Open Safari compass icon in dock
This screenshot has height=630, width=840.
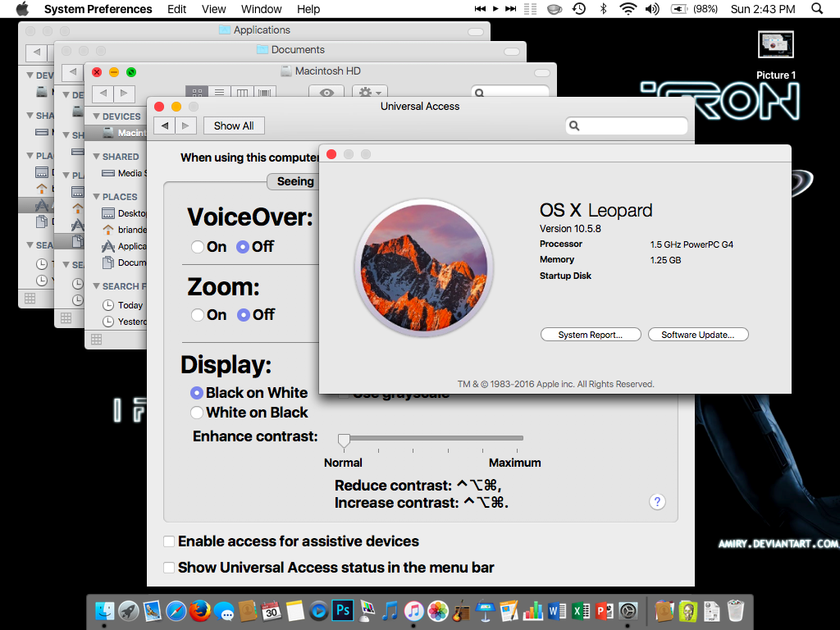click(x=176, y=610)
